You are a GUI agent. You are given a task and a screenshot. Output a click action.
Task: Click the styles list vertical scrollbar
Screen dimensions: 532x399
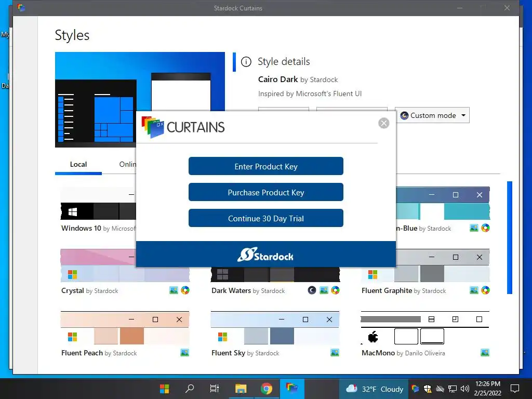point(510,237)
